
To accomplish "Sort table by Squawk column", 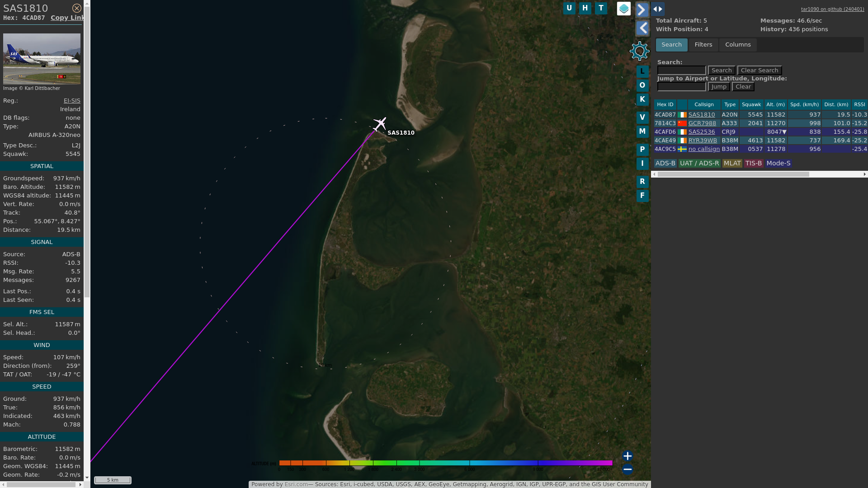I will point(751,104).
